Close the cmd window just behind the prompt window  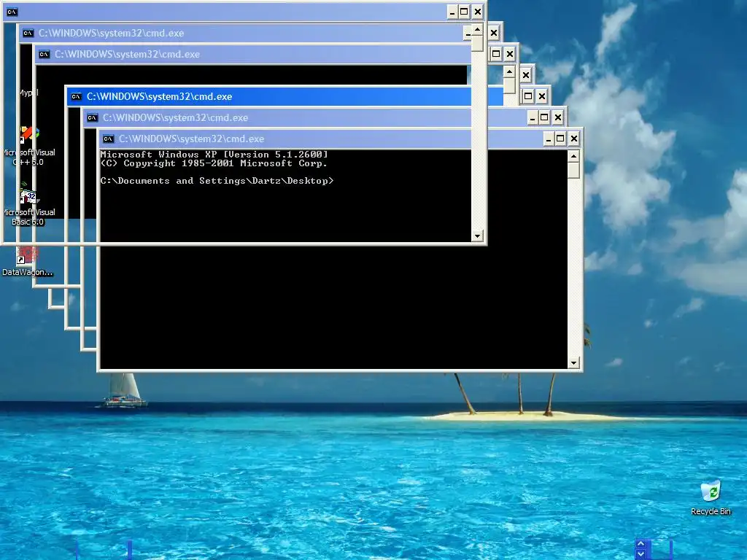[x=558, y=117]
